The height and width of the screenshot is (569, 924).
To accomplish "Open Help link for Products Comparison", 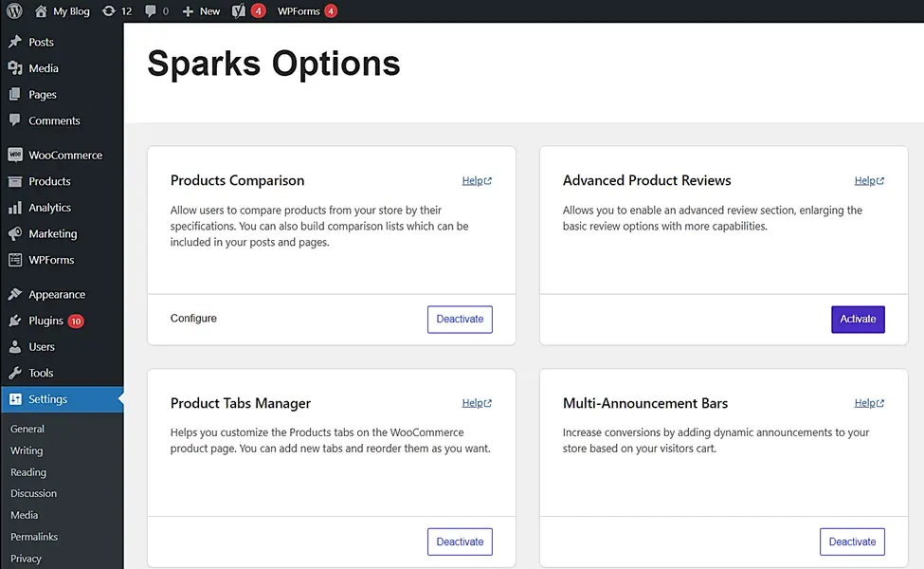I will tap(476, 180).
